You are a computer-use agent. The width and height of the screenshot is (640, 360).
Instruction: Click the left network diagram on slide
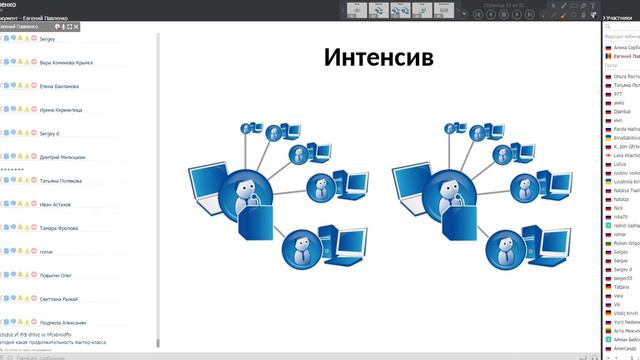278,196
